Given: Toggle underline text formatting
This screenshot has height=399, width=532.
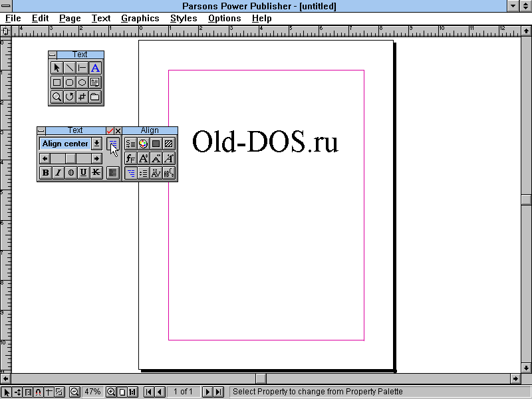Looking at the screenshot, I should 83,173.
